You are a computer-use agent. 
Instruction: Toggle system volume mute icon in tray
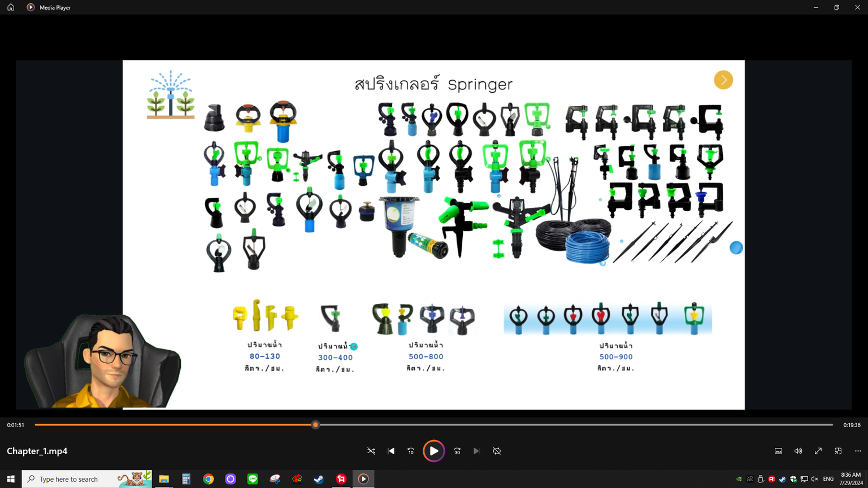[x=814, y=479]
